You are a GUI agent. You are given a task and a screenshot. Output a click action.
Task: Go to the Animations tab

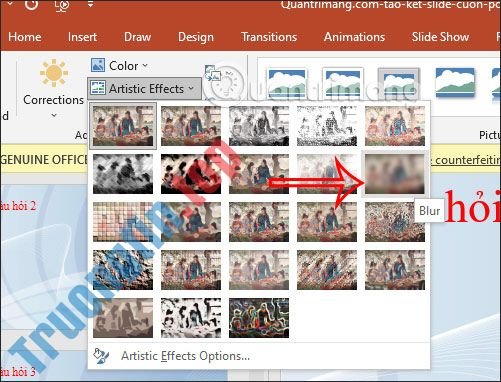(354, 37)
